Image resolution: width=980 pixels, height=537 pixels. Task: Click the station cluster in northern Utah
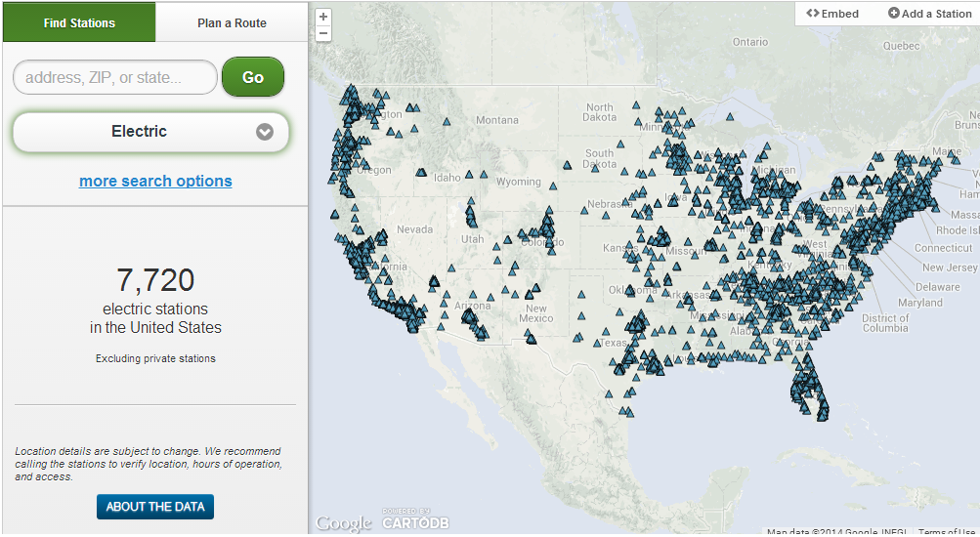pos(471,214)
